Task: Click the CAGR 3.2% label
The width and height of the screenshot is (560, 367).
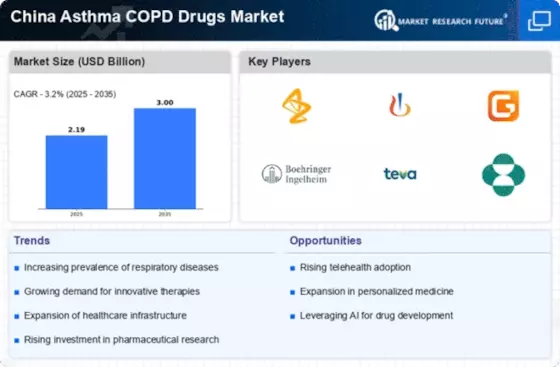Action: click(65, 94)
